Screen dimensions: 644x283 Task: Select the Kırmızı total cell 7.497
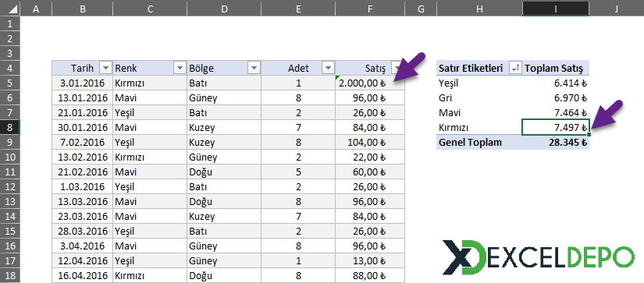point(556,127)
